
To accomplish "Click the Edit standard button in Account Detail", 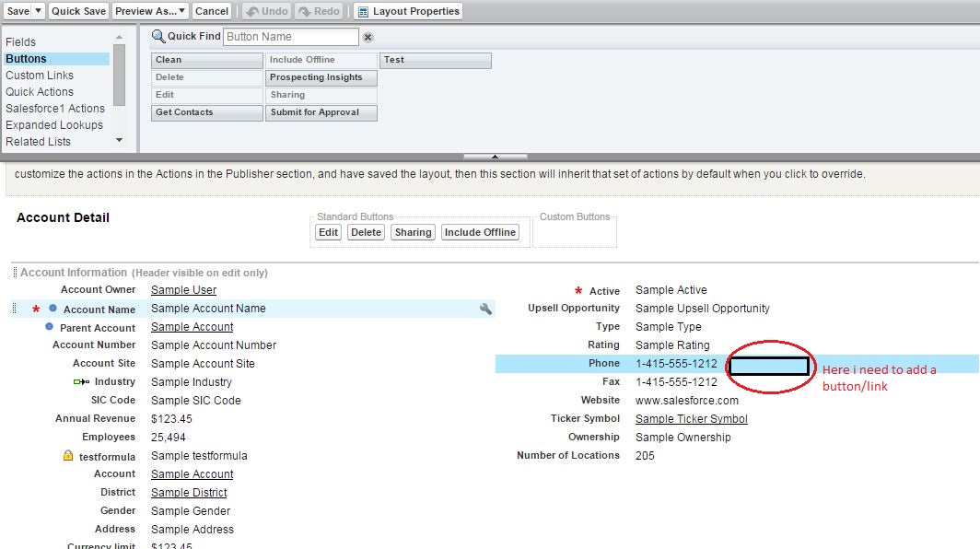I will pos(328,232).
